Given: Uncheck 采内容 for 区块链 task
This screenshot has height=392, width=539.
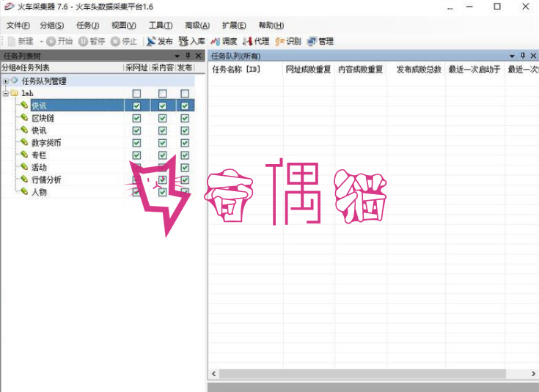Looking at the screenshot, I should point(163,118).
